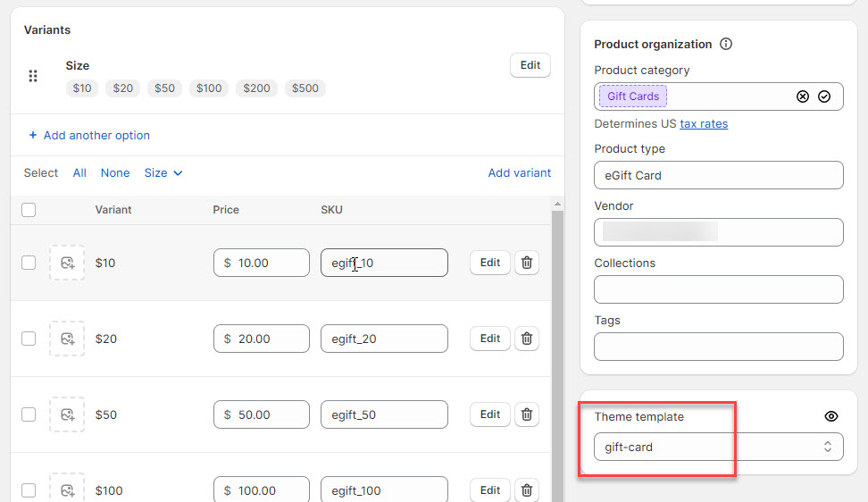Delete the $10 variant with trash icon
Viewport: 868px width, 502px height.
527,263
